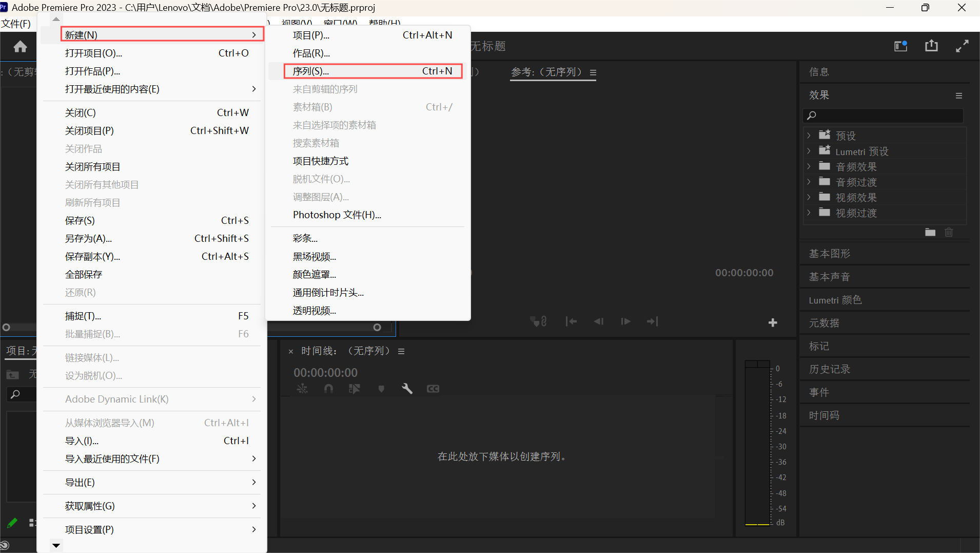
Task: Open workspaces layout icon
Action: (901, 46)
